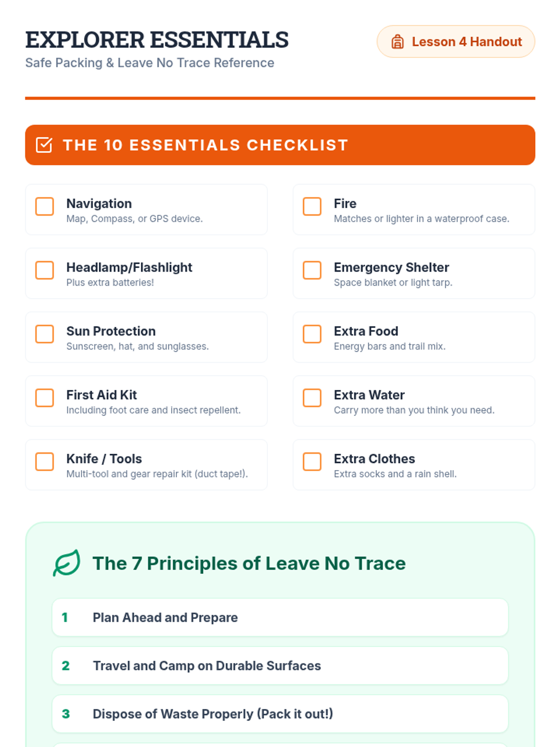The image size is (560, 747).
Task: Tick the Fire checkbox
Action: coord(312,206)
